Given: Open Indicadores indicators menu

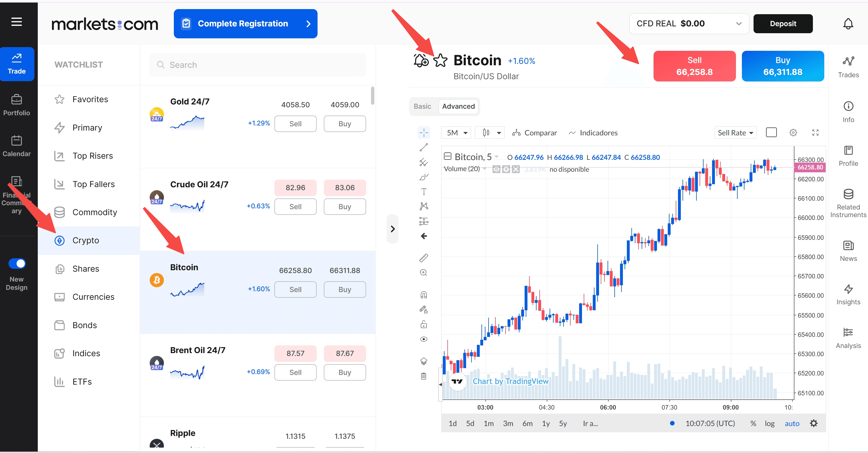Looking at the screenshot, I should (593, 133).
